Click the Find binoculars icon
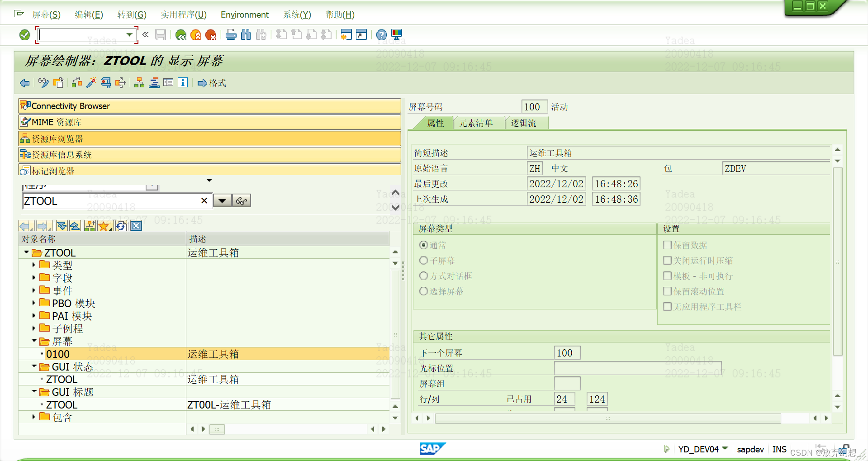Image resolution: width=868 pixels, height=461 pixels. pos(246,34)
